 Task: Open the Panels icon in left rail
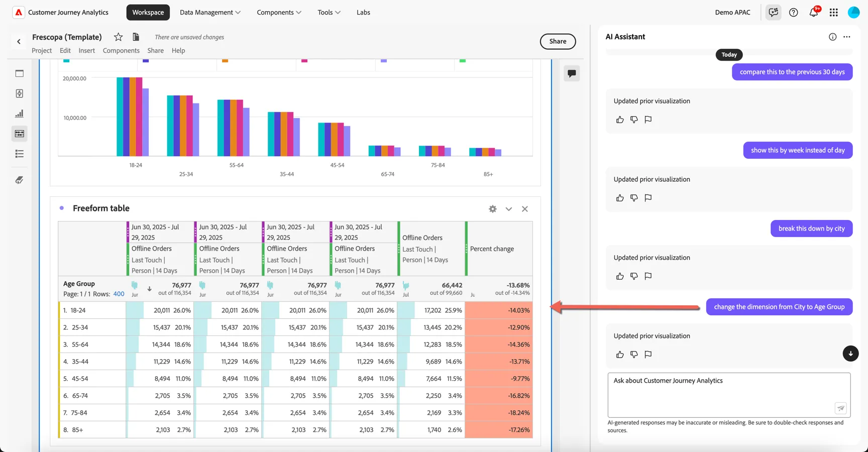coord(20,73)
